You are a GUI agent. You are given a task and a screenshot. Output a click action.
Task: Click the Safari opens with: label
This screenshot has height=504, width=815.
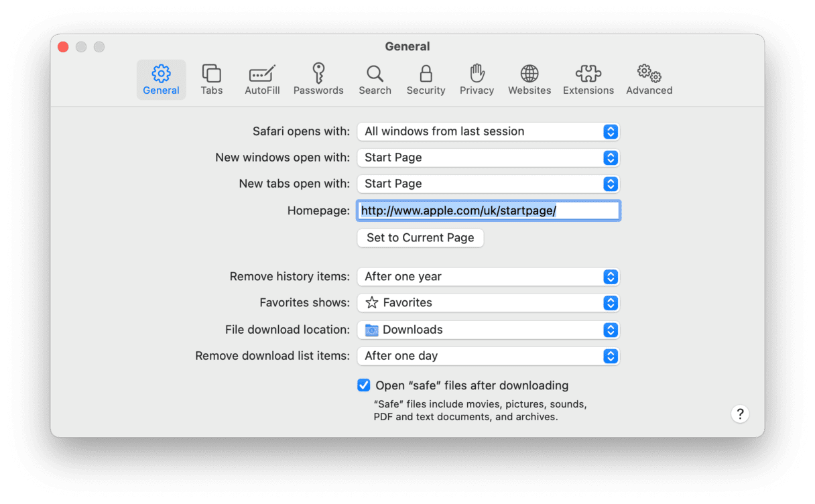tap(301, 131)
